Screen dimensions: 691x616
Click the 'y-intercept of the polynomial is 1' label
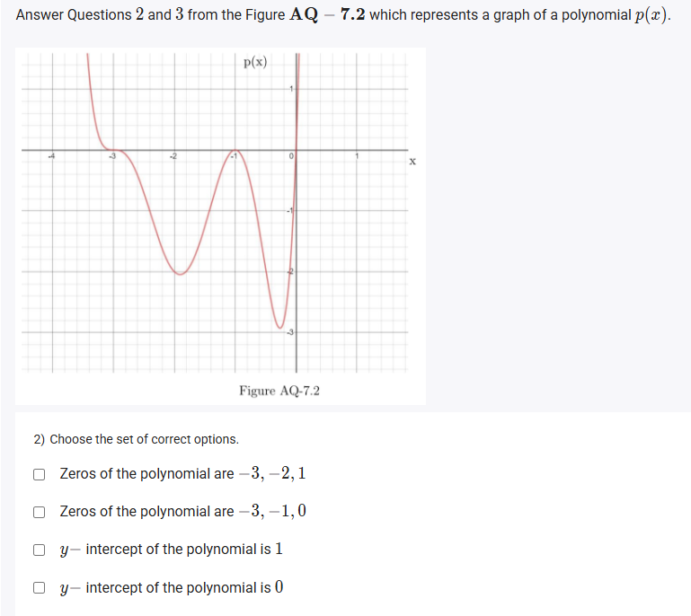click(x=171, y=549)
